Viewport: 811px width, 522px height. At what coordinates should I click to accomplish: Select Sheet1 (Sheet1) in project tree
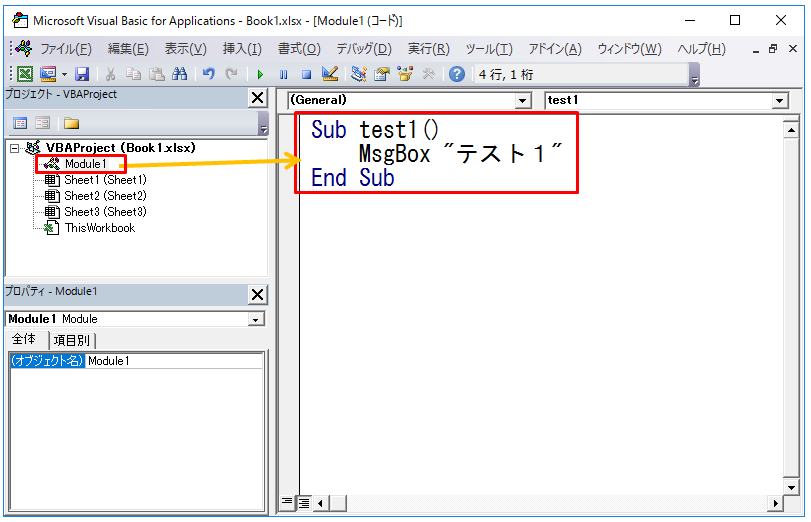pos(105,180)
